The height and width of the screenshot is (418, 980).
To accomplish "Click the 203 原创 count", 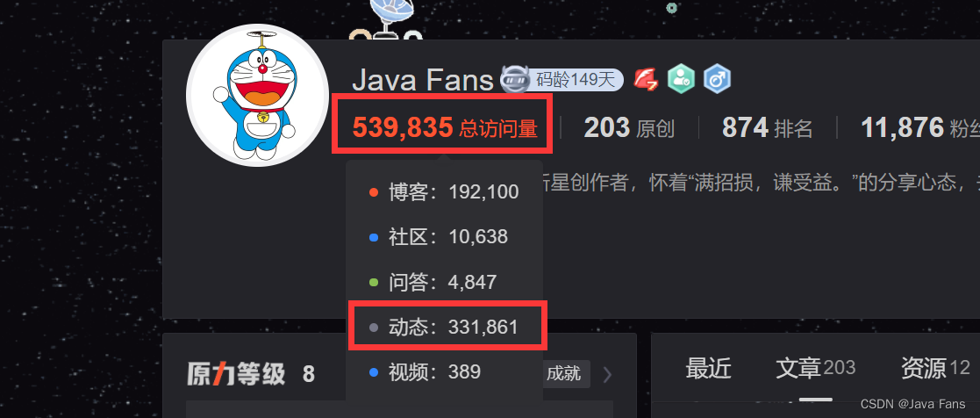I will coord(629,128).
